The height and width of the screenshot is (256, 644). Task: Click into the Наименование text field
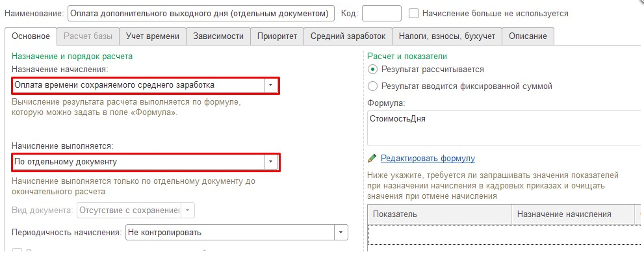tap(201, 13)
